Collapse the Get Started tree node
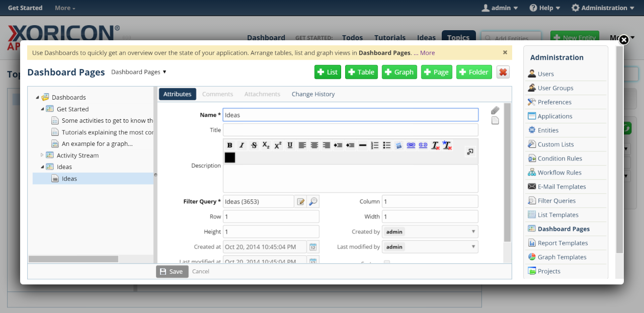644x313 pixels. coord(42,109)
